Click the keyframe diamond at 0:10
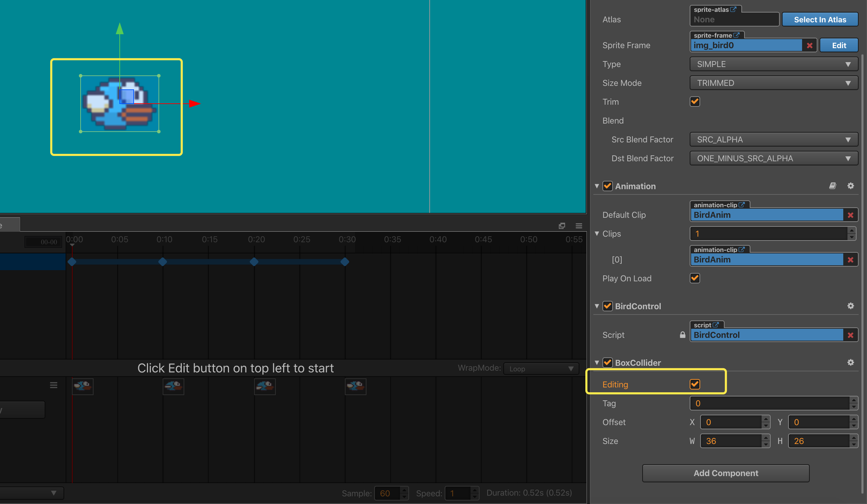The height and width of the screenshot is (504, 867). coord(163,262)
